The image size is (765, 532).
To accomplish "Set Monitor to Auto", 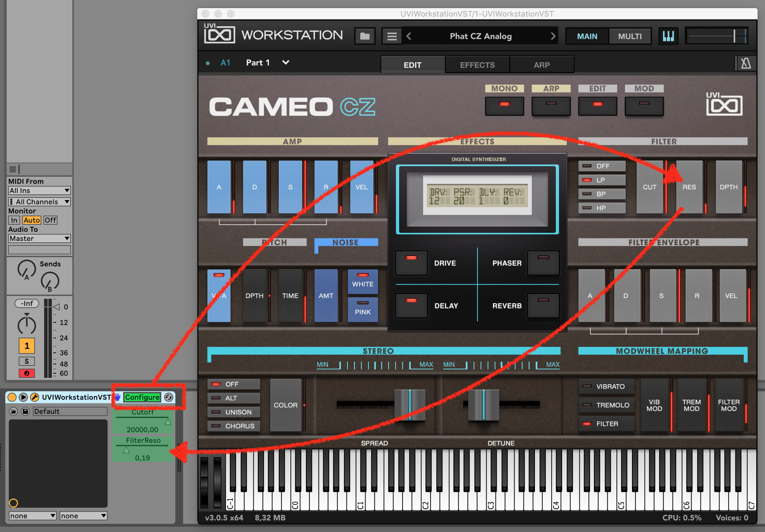I will click(x=32, y=220).
